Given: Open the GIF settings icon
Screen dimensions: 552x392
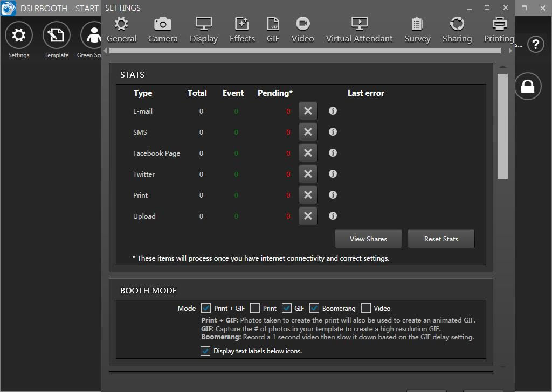Looking at the screenshot, I should click(273, 28).
